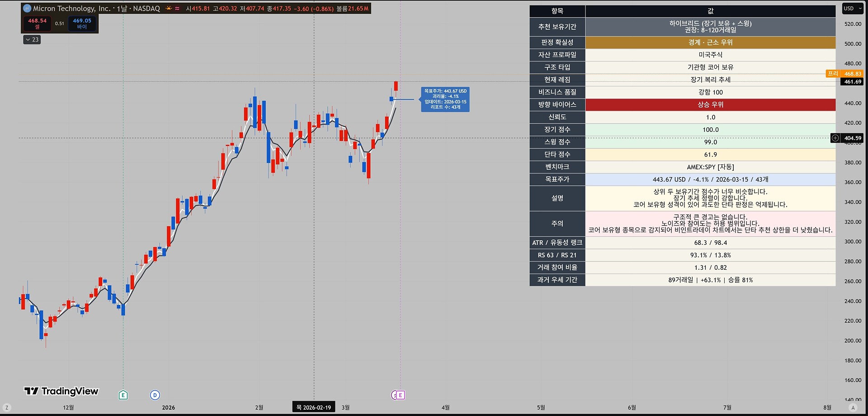This screenshot has height=416, width=868.
Task: Click the 기관형 코어 보유 cell
Action: [711, 67]
